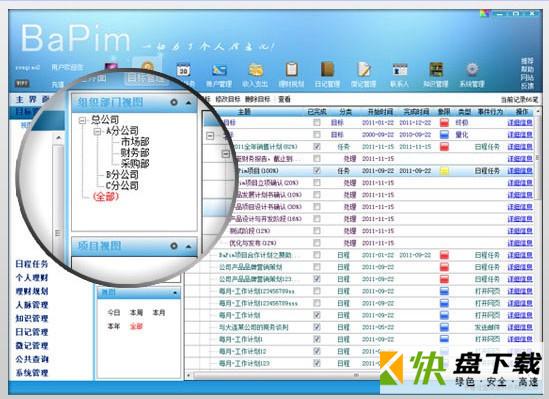
Task: Click 查看 in action bar
Action: 284,99
